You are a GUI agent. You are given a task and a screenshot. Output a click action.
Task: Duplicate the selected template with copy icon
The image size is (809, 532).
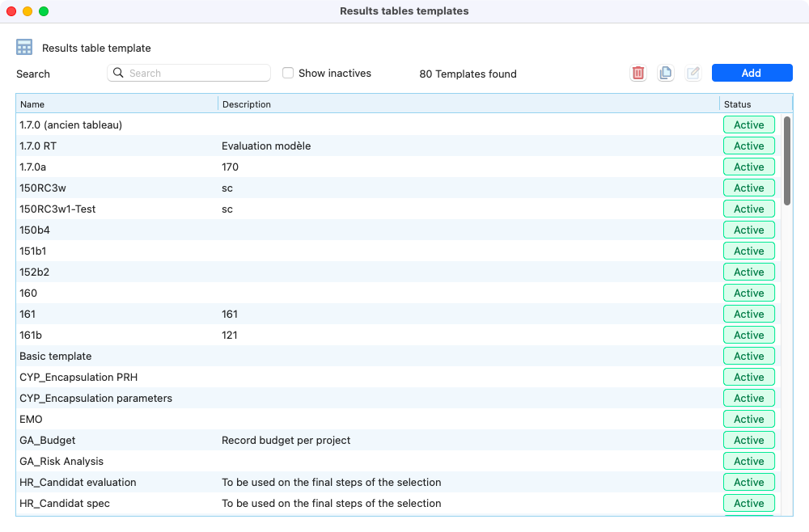(x=666, y=74)
